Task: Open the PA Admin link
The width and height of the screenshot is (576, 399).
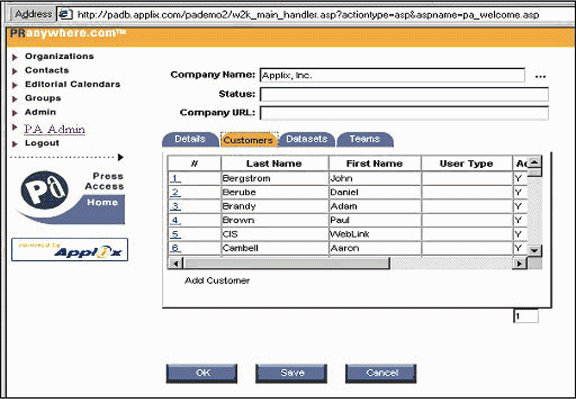Action: click(54, 129)
